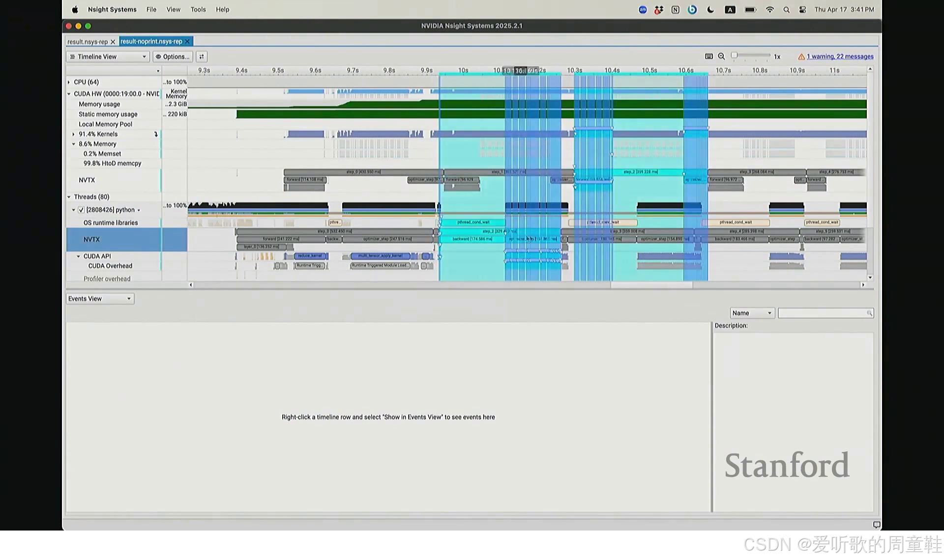
Task: Close the result-noprint.nsys-rep tab
Action: [x=187, y=42]
